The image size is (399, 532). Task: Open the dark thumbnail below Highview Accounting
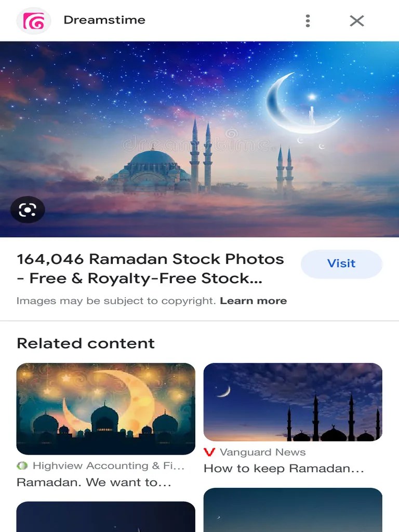[x=106, y=517]
